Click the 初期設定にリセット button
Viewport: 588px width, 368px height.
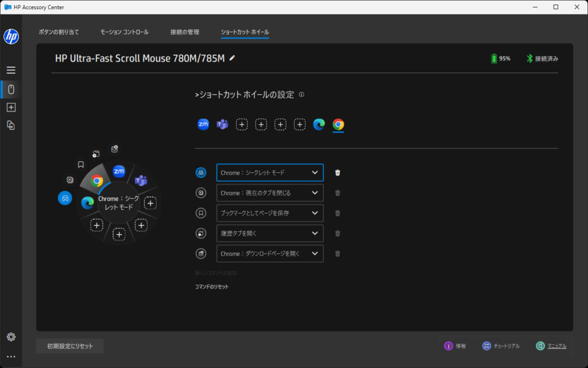pyautogui.click(x=70, y=346)
